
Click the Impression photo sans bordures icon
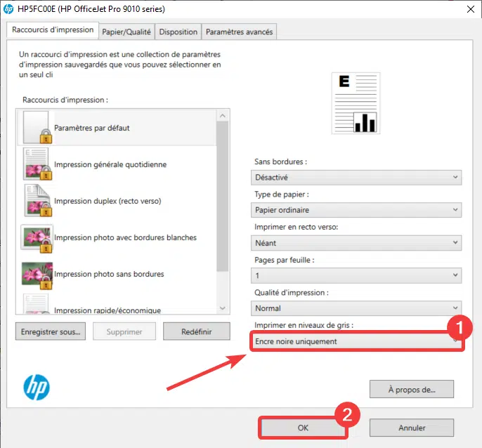pos(37,276)
